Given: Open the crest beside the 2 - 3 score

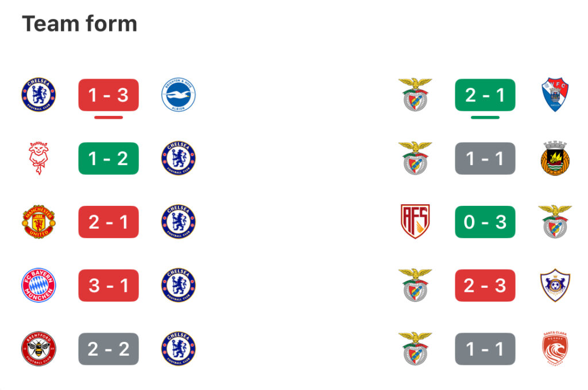Looking at the screenshot, I should 555,285.
